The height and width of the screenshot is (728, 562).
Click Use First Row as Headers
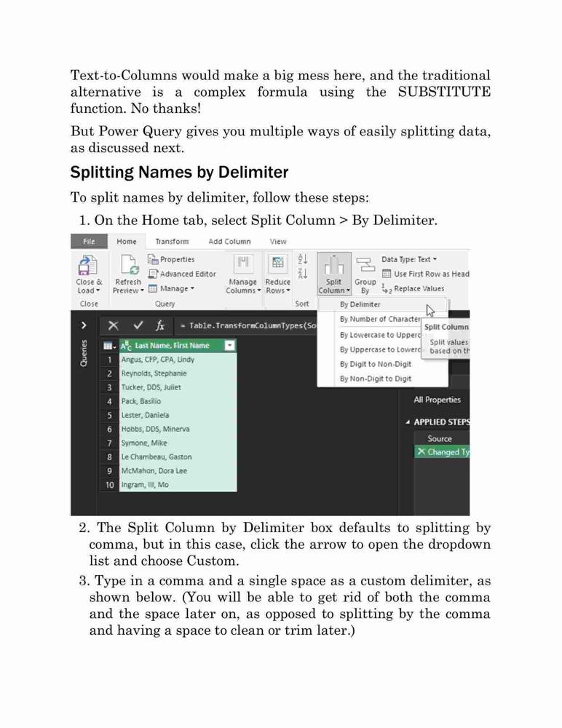425,274
